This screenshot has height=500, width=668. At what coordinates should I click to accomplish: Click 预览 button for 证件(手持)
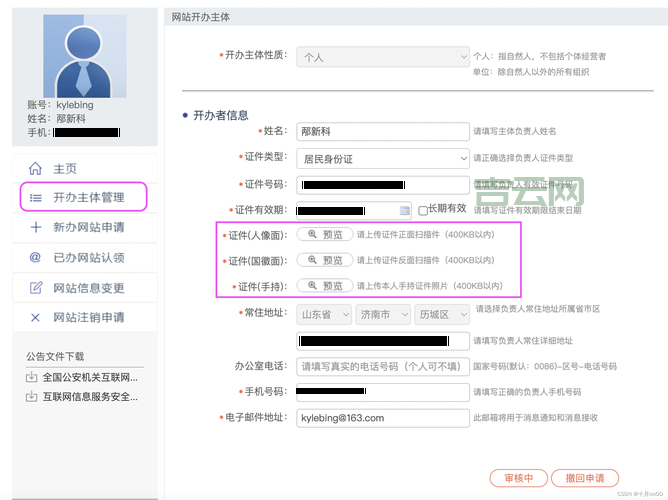(x=325, y=285)
